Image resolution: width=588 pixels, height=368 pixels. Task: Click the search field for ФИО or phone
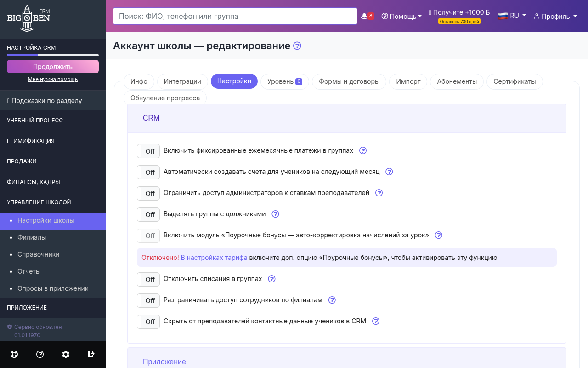(x=235, y=16)
